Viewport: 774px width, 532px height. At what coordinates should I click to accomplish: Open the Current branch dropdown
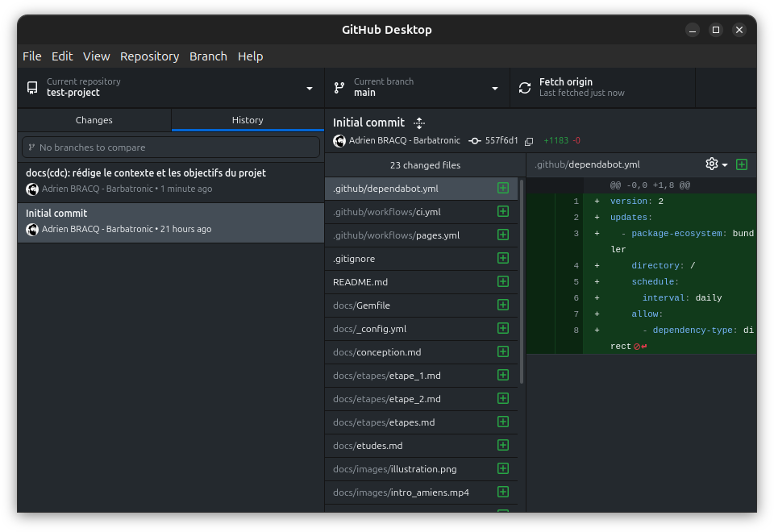click(x=417, y=88)
